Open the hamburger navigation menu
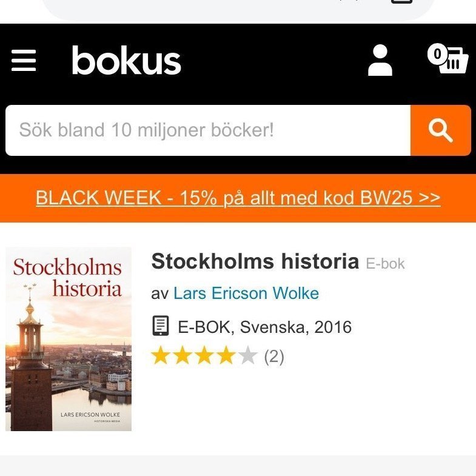Screen dimensions: 476x476 pyautogui.click(x=24, y=60)
